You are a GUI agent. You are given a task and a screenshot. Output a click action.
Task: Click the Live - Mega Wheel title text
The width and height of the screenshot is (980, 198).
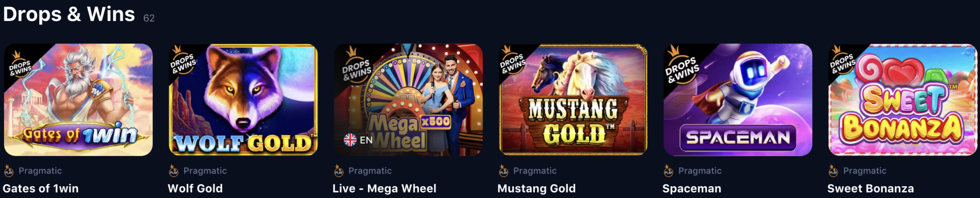tap(385, 189)
